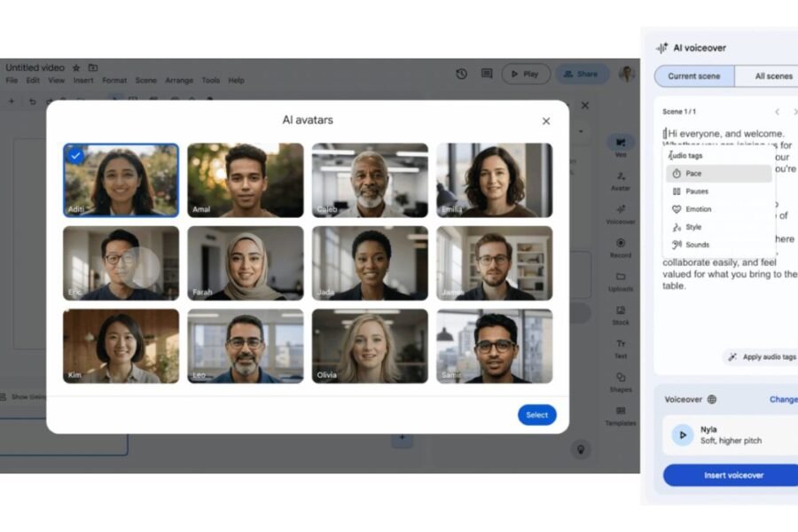The image size is (798, 532).
Task: Open the account profile picture
Action: (x=627, y=74)
